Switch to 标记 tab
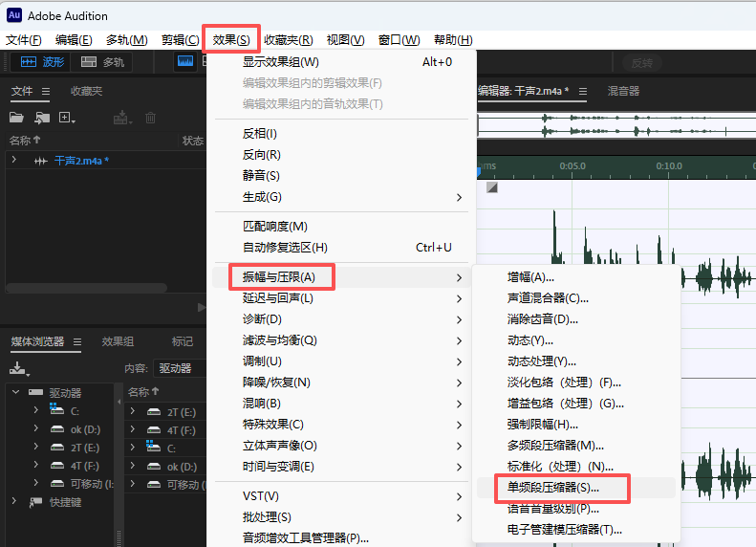This screenshot has width=756, height=547. coord(183,342)
